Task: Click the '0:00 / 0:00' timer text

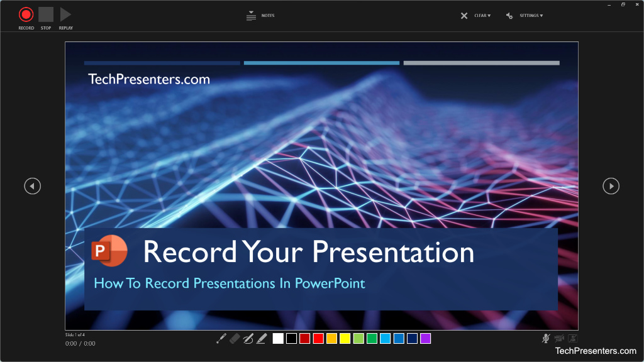Action: click(80, 344)
